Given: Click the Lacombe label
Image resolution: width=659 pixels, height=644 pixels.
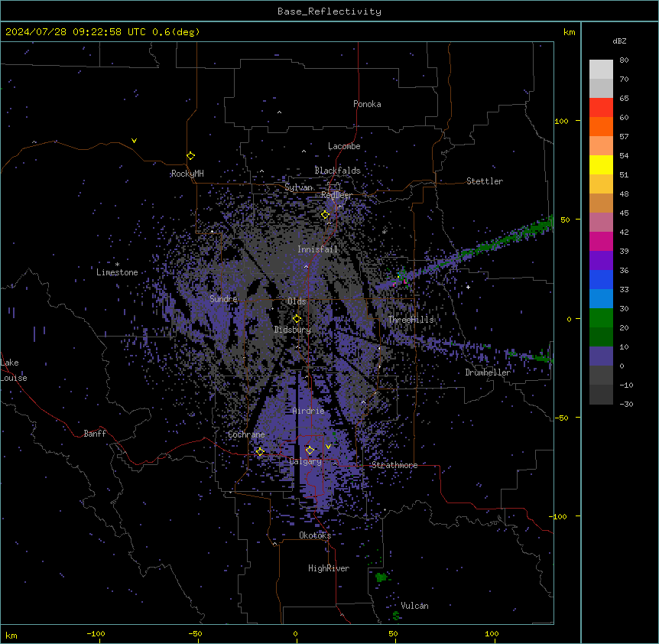Looking at the screenshot, I should coord(344,146).
